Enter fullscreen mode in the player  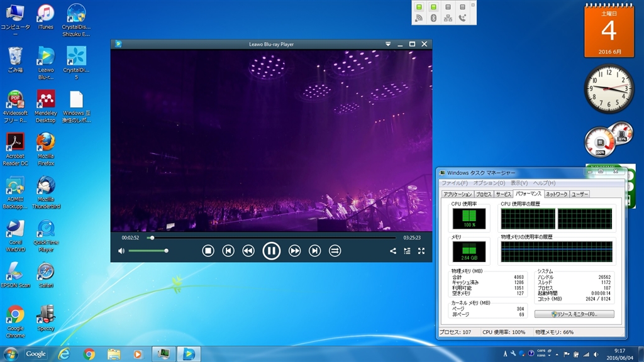[x=421, y=251]
